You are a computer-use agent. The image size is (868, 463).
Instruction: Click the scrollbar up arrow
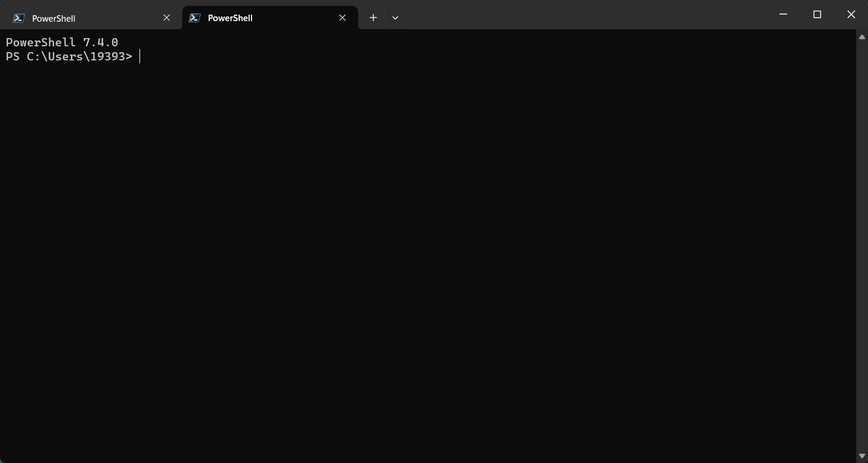tap(862, 37)
